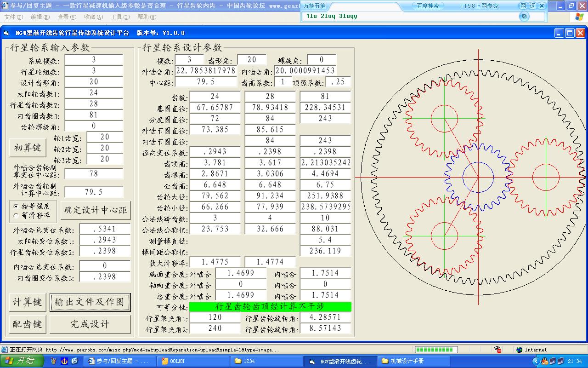Click the 外啮合总变位系数 field
The width and height of the screenshot is (588, 368).
pyautogui.click(x=105, y=229)
